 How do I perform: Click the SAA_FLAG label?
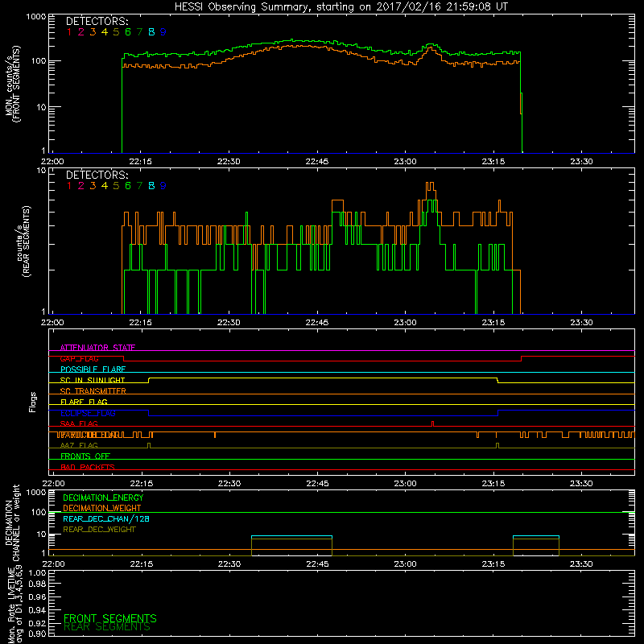click(79, 423)
